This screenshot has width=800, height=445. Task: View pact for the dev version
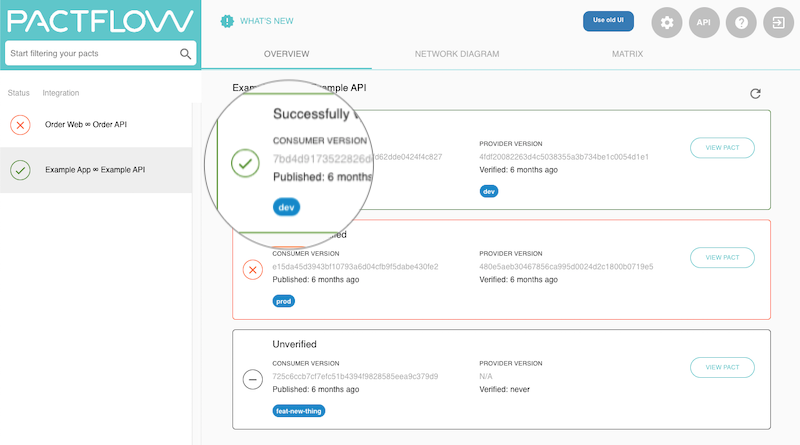pos(722,148)
